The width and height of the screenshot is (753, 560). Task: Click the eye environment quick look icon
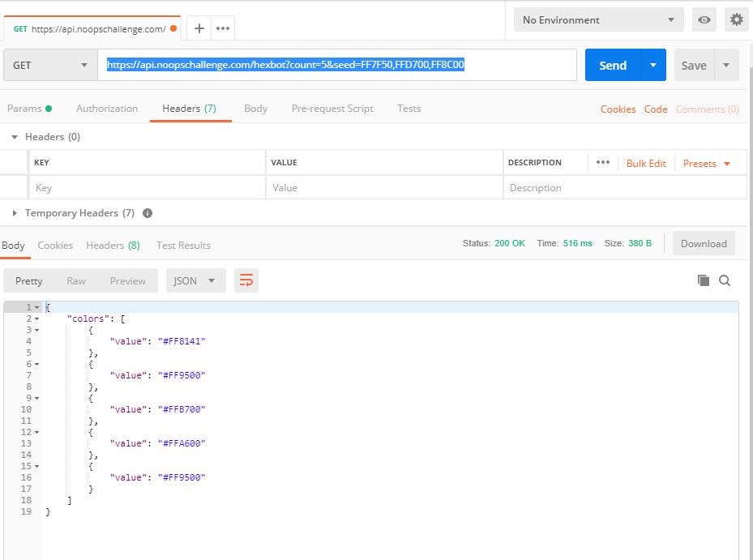704,20
